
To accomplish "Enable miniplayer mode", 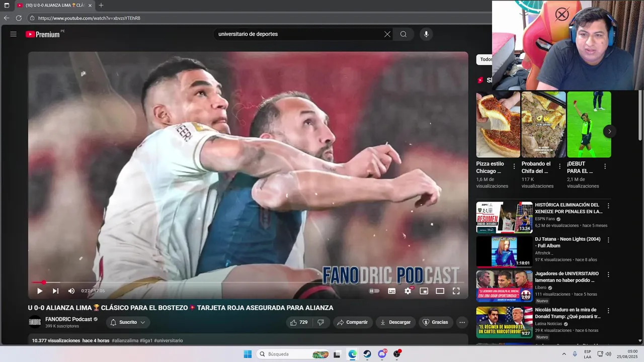I will [x=424, y=291].
